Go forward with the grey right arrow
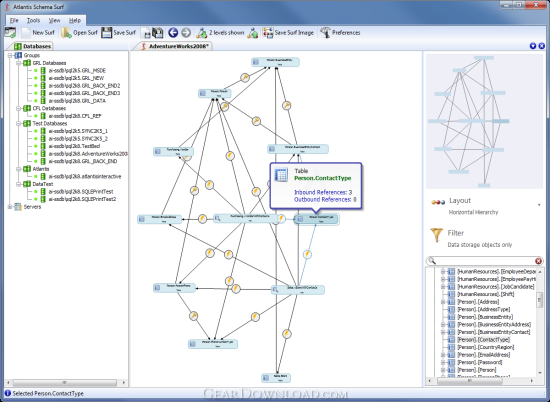Screen dimensions: 550x402 tap(186, 33)
